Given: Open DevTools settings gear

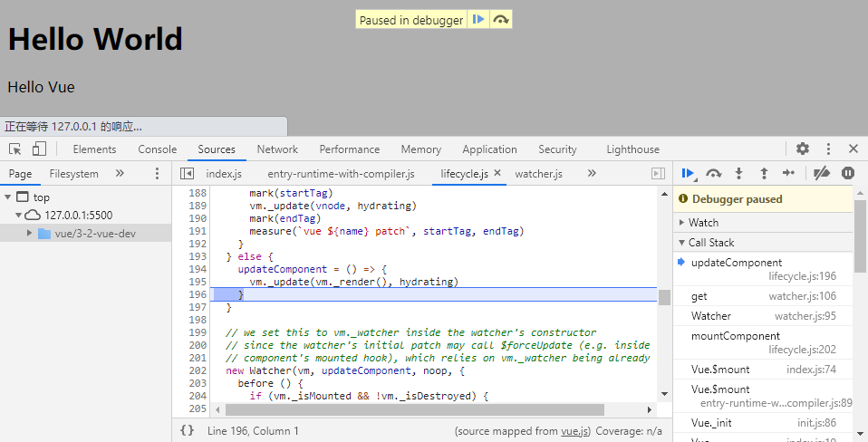Looking at the screenshot, I should coord(803,149).
